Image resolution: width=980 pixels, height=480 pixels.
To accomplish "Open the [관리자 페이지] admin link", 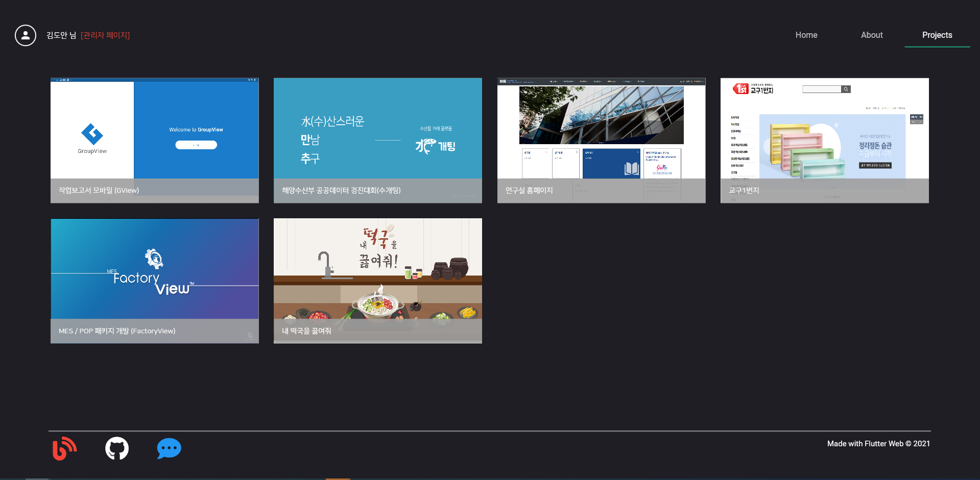I will pos(105,35).
